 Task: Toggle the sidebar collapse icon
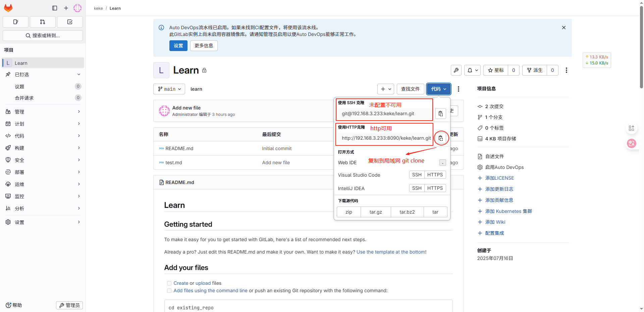tap(55, 8)
